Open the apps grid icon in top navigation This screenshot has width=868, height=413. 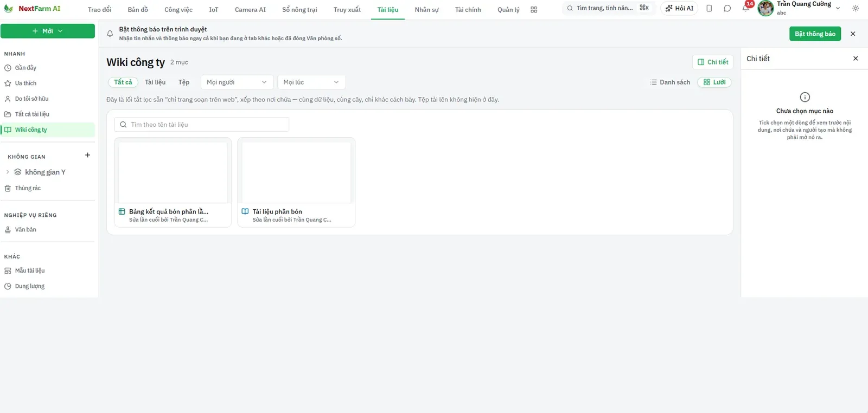tap(534, 10)
